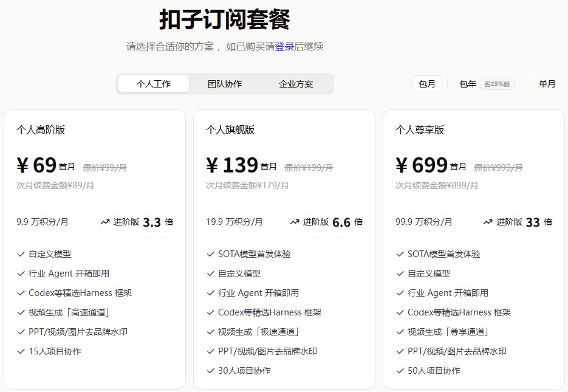The height and width of the screenshot is (392, 568).
Task: Follow the 登录 login link
Action: click(x=284, y=46)
